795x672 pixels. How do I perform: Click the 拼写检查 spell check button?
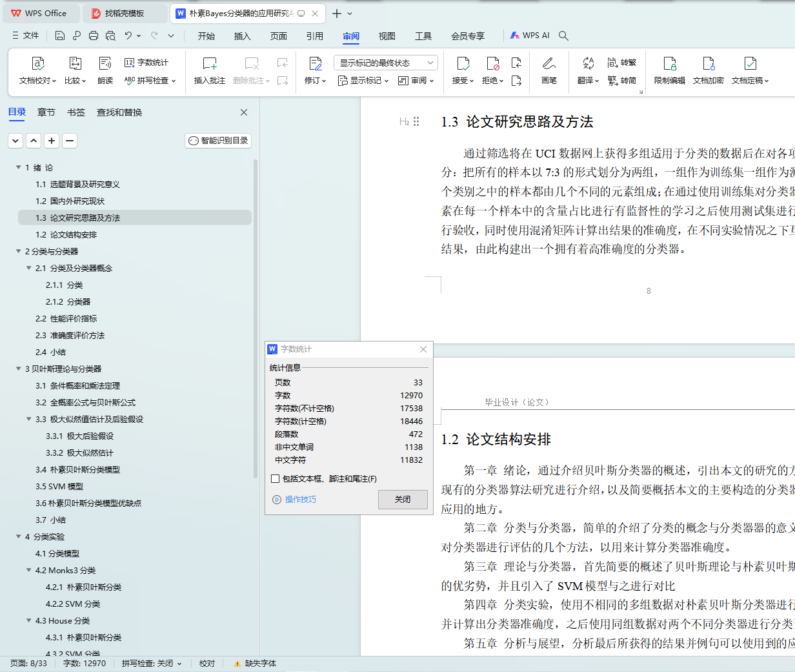coord(150,81)
